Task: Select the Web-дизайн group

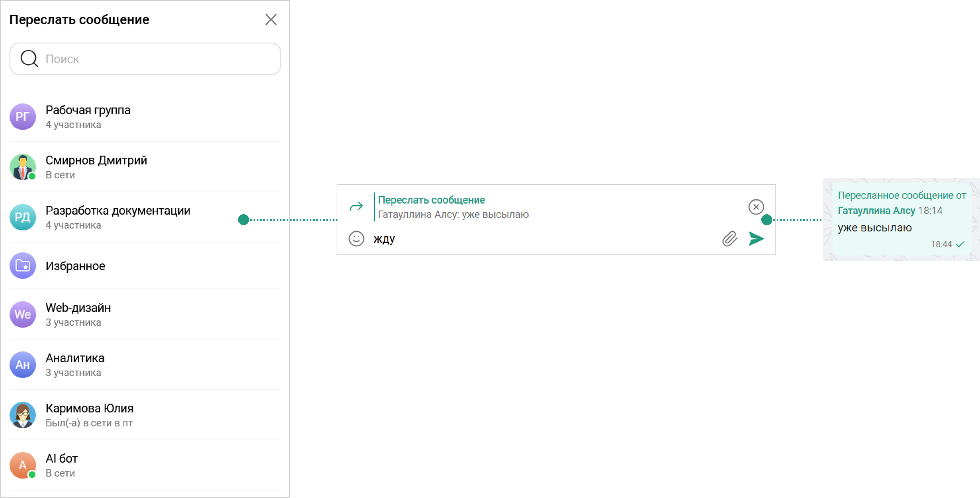Action: coord(78,308)
